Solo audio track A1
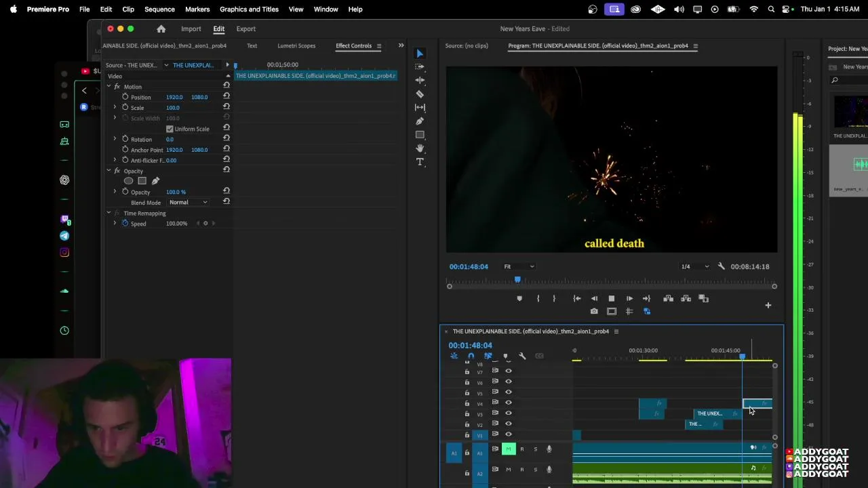868x488 pixels. (535, 449)
